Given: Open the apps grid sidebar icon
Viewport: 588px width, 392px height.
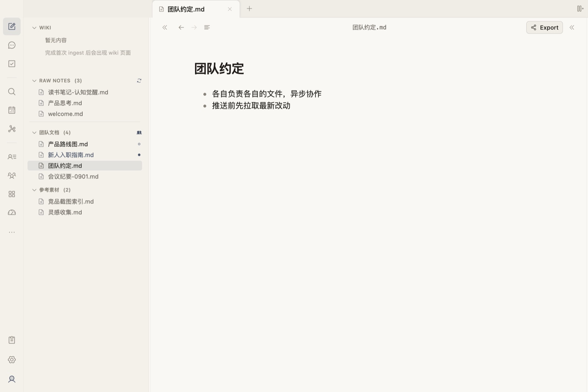Looking at the screenshot, I should pyautogui.click(x=12, y=194).
